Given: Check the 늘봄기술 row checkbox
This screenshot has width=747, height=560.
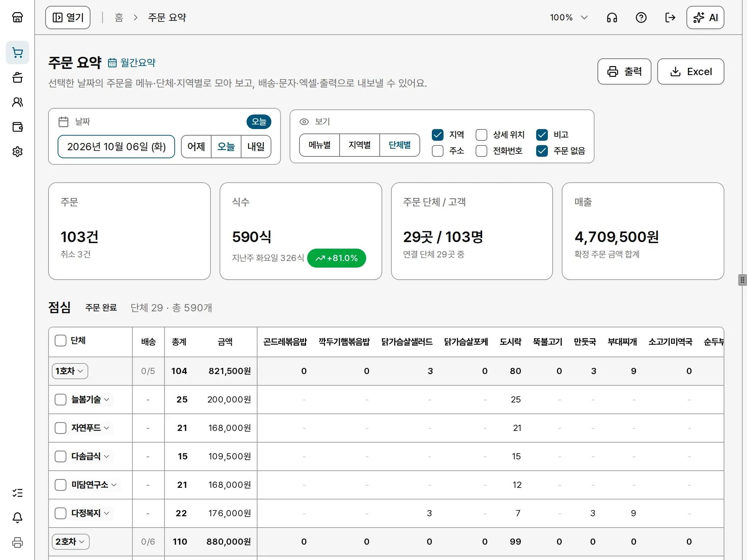Looking at the screenshot, I should (x=61, y=400).
